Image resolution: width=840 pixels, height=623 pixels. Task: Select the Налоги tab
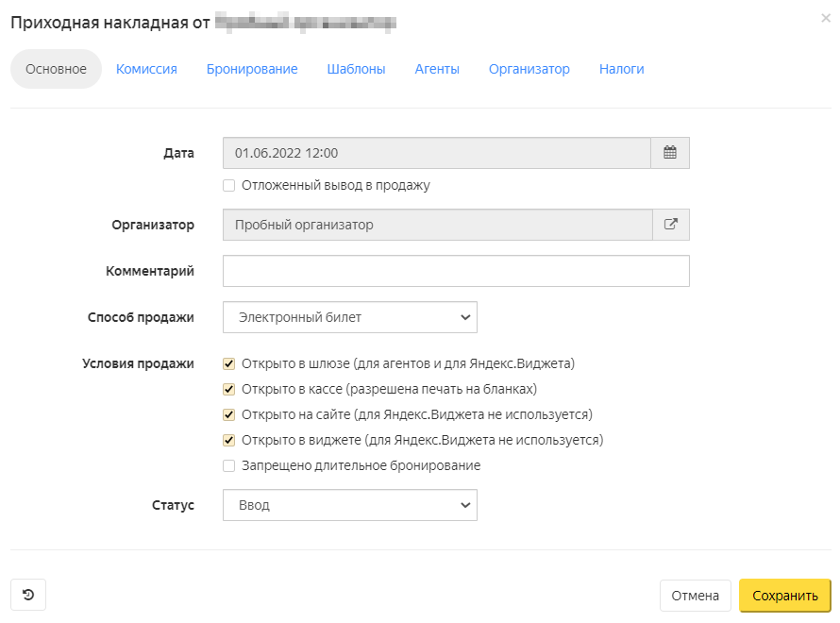coord(621,69)
